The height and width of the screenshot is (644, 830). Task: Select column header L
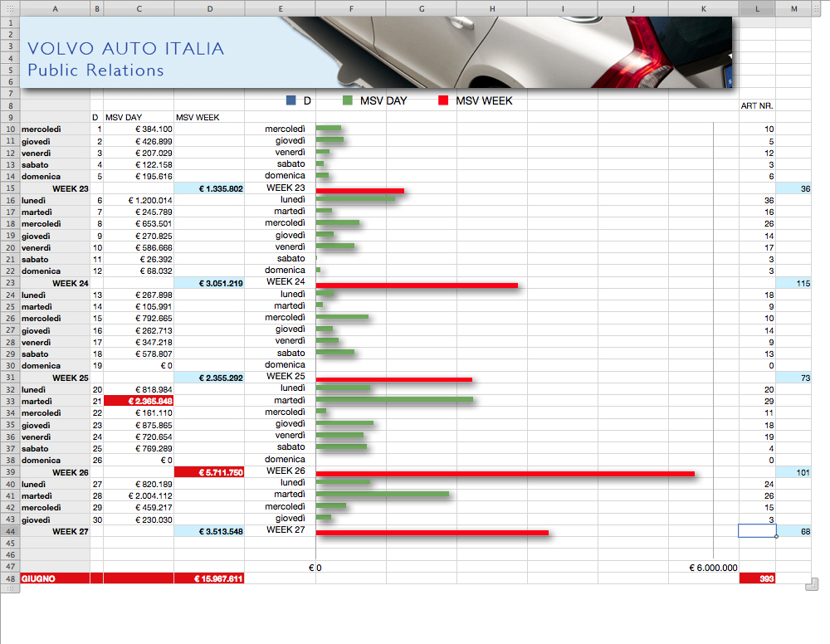[757, 7]
